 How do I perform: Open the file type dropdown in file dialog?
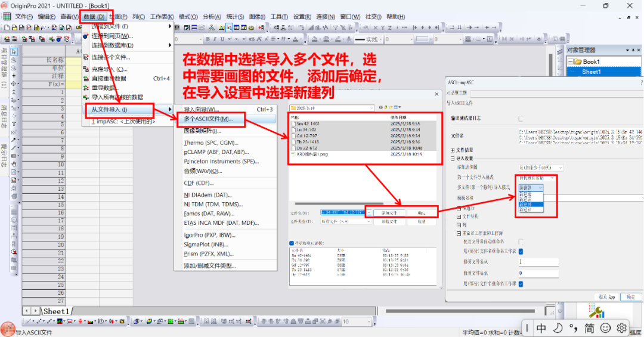point(346,221)
